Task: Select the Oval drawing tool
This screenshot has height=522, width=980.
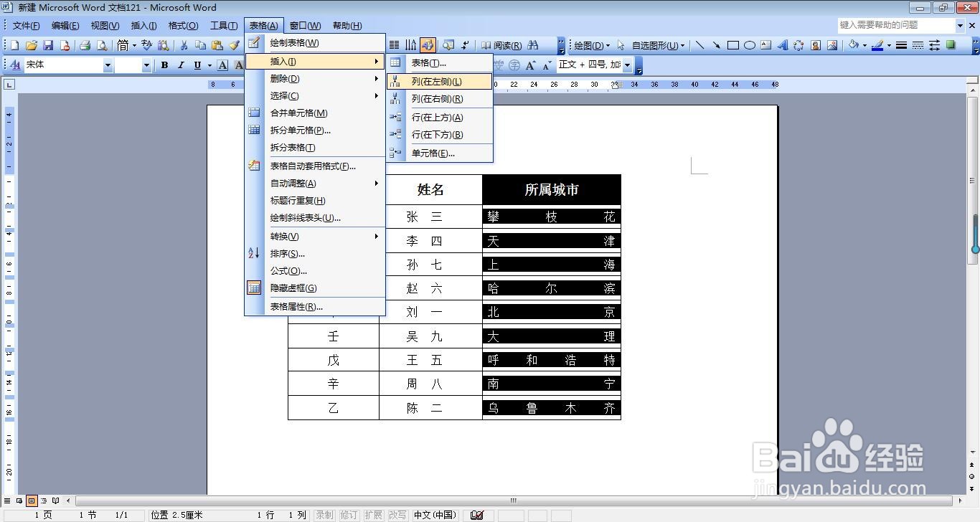Action: click(749, 45)
